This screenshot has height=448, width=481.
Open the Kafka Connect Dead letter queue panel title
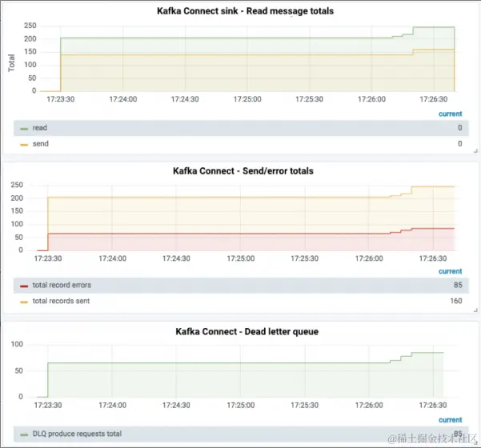(247, 331)
